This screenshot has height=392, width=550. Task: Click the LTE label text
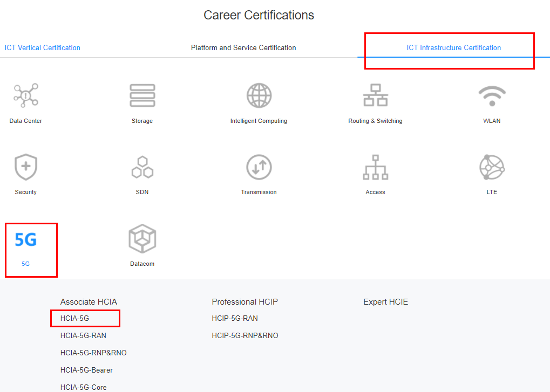point(492,192)
